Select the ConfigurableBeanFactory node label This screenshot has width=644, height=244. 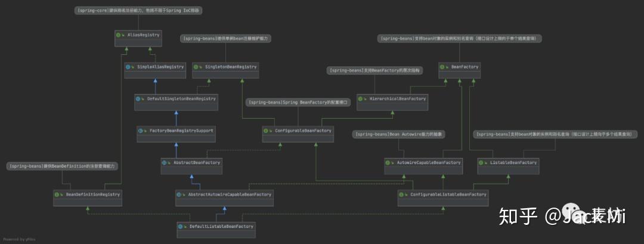(303, 131)
